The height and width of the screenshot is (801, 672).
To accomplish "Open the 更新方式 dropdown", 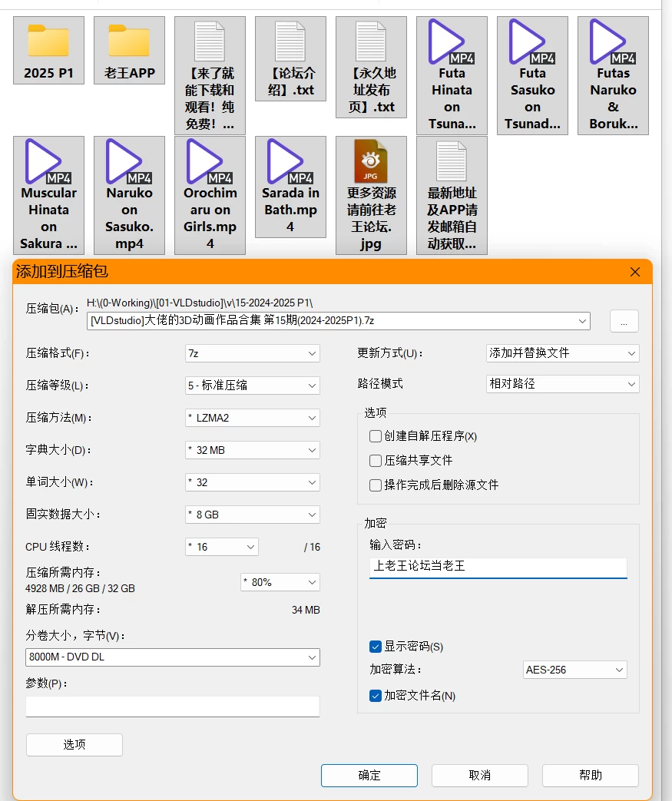I will pos(563,353).
